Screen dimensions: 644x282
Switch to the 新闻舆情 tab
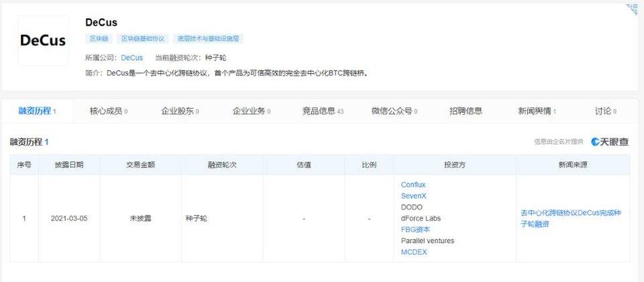click(537, 111)
